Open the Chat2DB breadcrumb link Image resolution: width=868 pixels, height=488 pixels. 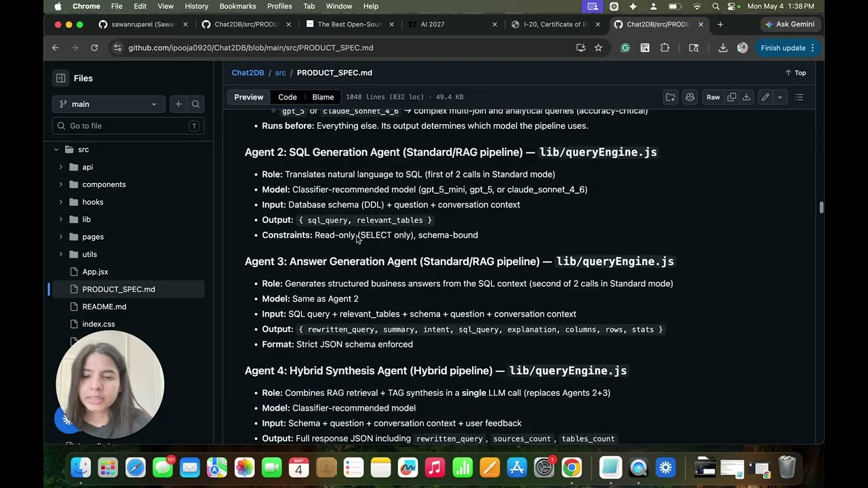click(x=248, y=73)
